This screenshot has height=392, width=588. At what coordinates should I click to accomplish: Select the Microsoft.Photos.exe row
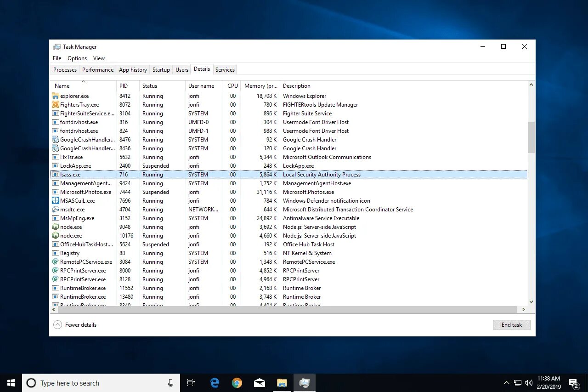coord(289,192)
